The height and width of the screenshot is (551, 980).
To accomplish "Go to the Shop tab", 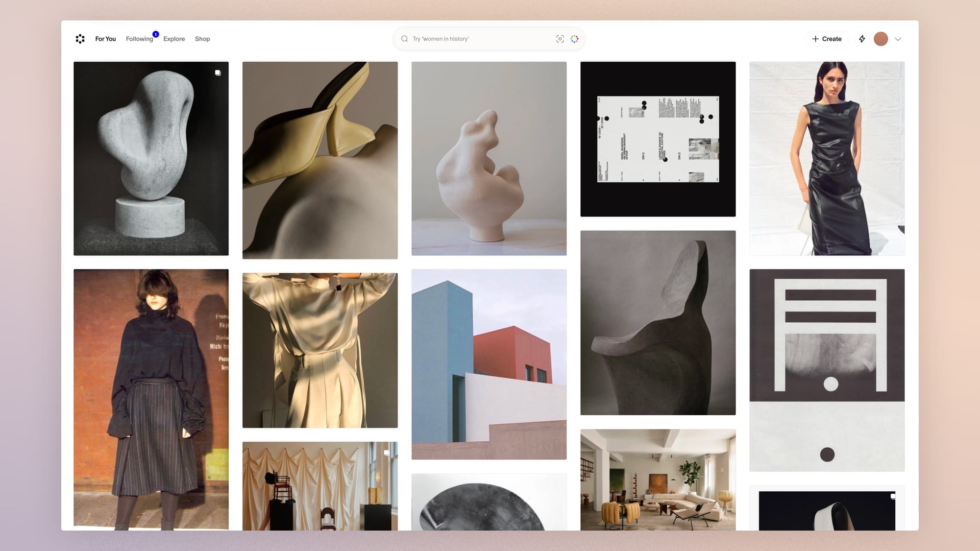I will tap(202, 39).
